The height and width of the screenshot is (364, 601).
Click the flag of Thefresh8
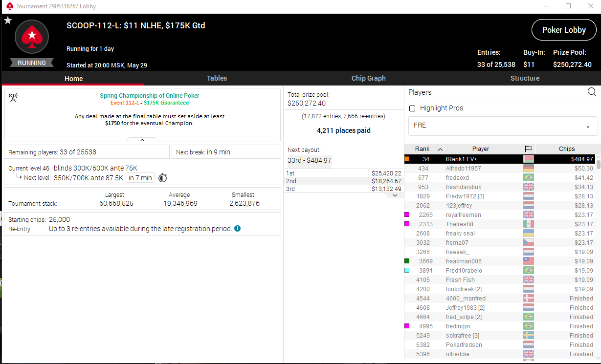(x=528, y=224)
